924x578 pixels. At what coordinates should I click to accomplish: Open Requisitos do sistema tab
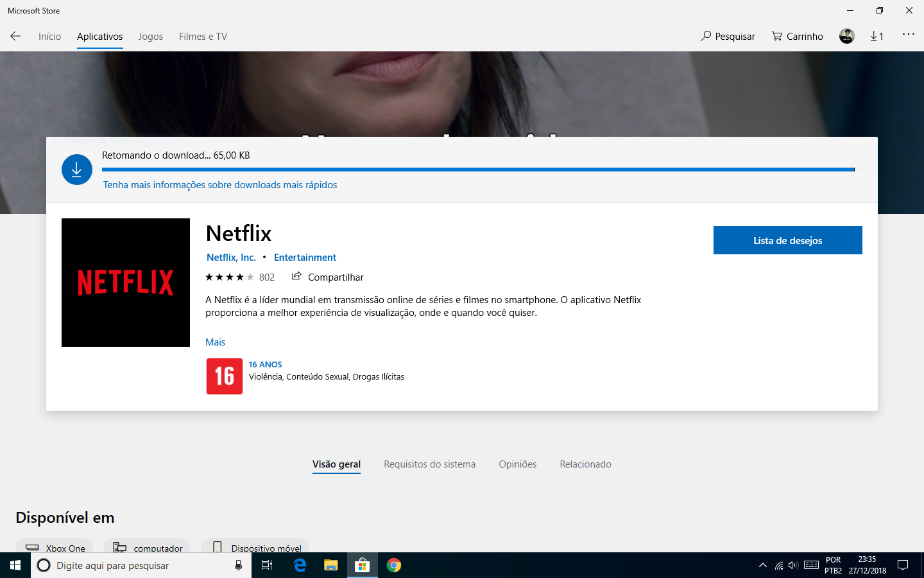430,464
